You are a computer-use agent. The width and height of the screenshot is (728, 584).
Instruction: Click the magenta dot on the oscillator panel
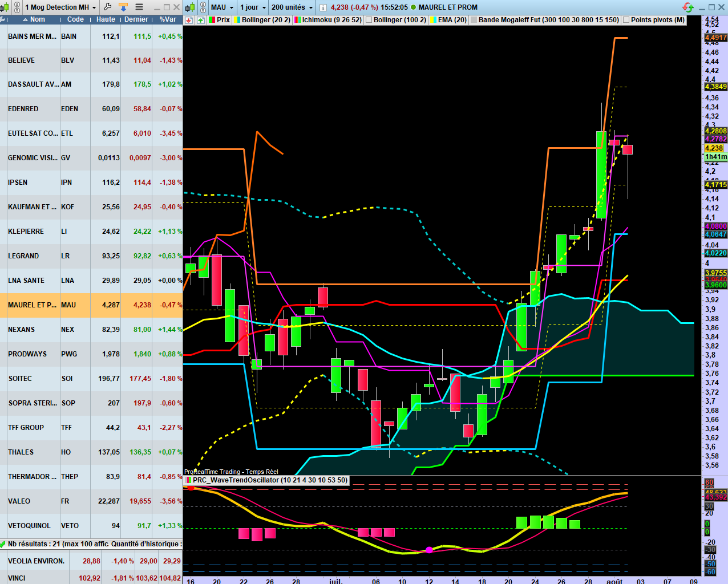pos(429,550)
